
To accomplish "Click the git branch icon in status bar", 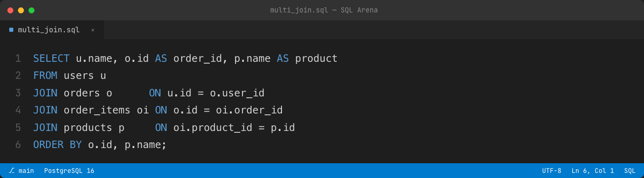I will coord(11,171).
